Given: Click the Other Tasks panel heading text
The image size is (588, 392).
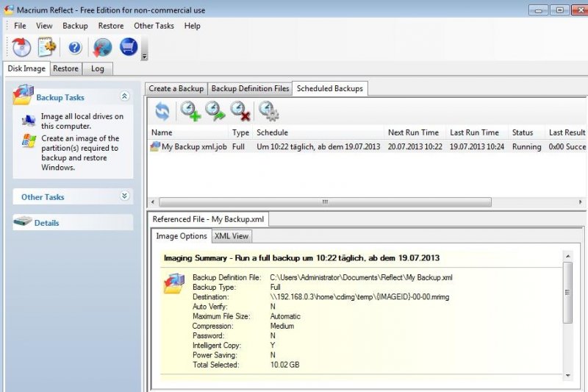Looking at the screenshot, I should [43, 197].
